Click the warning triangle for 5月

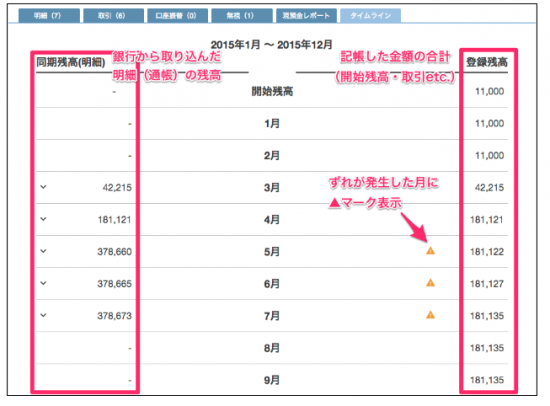pos(430,251)
